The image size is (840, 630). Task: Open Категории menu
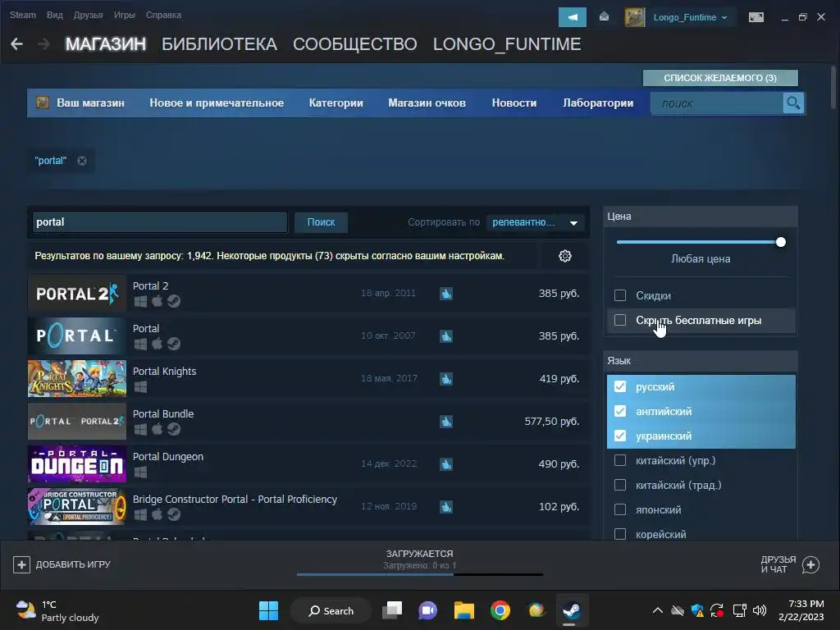tap(336, 103)
